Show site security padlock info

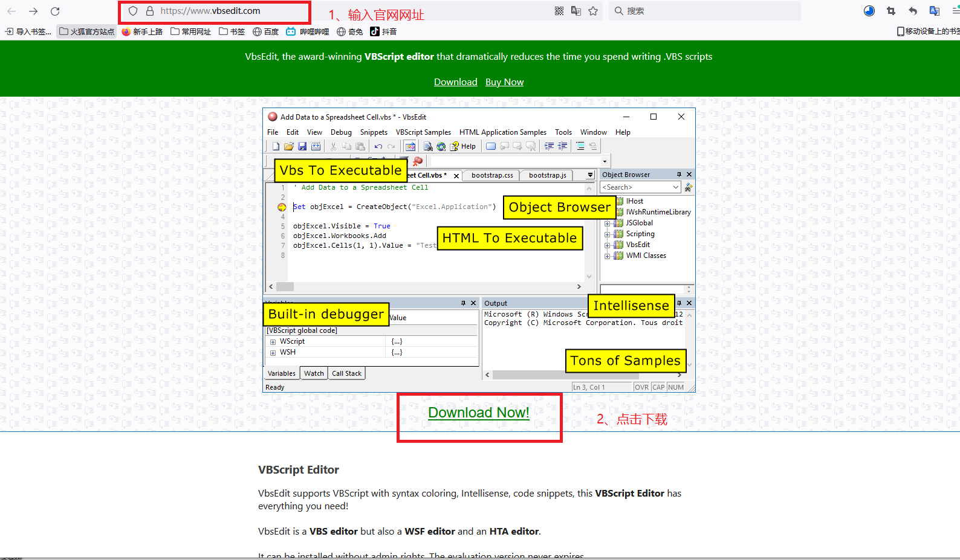150,11
